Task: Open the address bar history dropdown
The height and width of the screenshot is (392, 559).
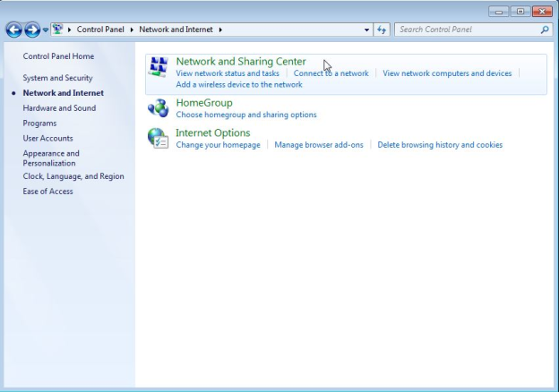Action: (366, 30)
